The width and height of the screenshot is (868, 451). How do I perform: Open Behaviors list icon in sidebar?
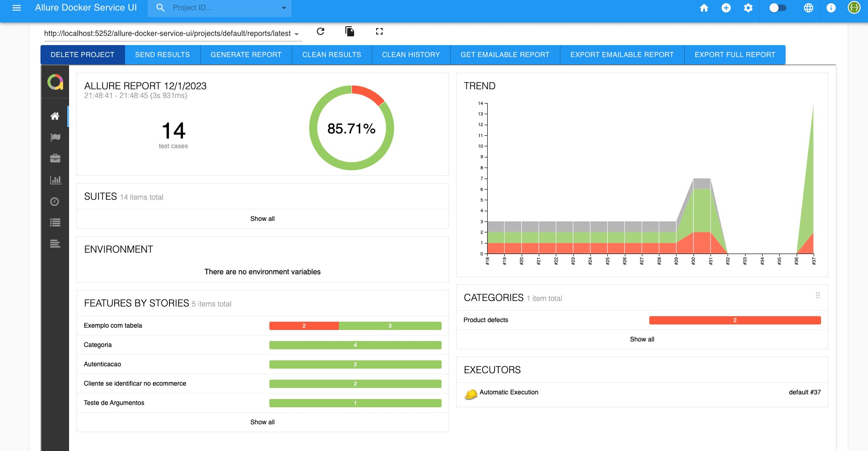pos(55,223)
